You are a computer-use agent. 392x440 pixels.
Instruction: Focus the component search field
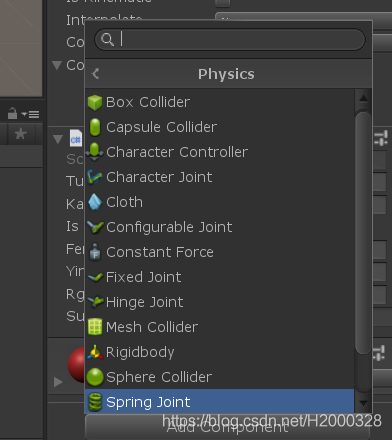click(230, 39)
